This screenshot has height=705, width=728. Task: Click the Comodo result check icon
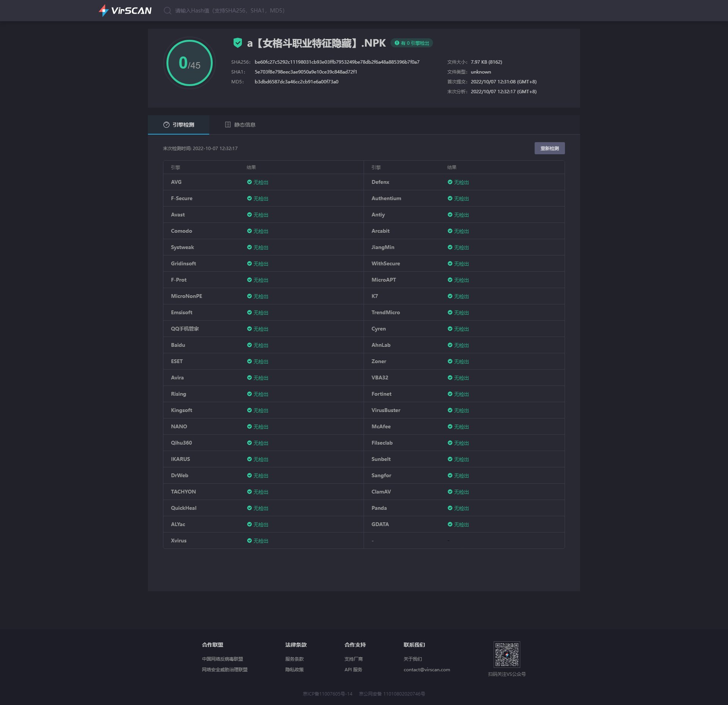[x=249, y=231]
